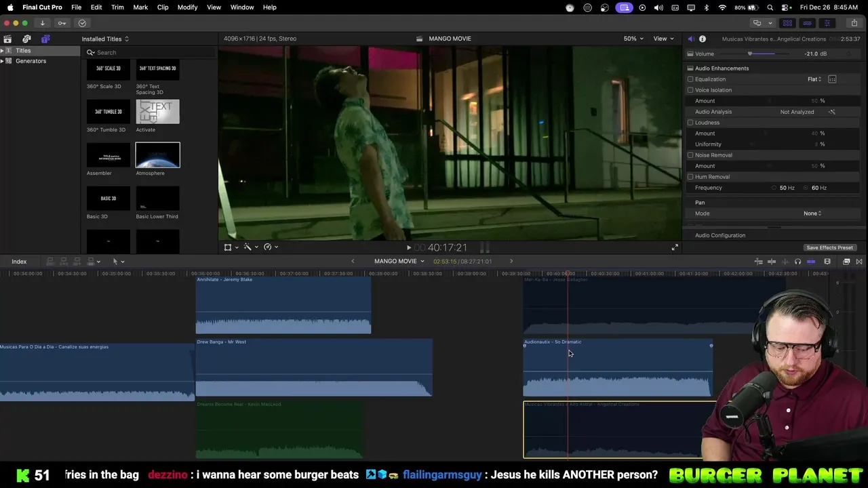868x488 pixels.
Task: Click the Import Media arrow button
Action: click(42, 23)
